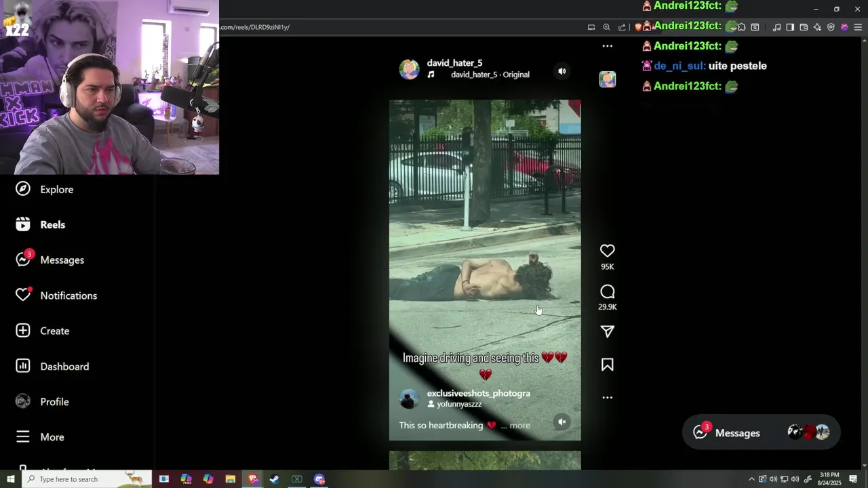Open the screen-cast icon in address bar
Viewport: 868px width, 488px height.
tap(591, 27)
